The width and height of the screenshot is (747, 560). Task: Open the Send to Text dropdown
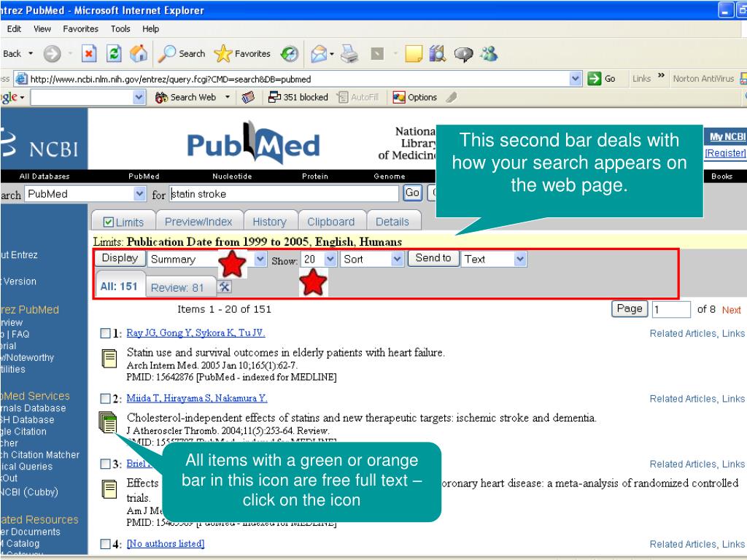[520, 260]
